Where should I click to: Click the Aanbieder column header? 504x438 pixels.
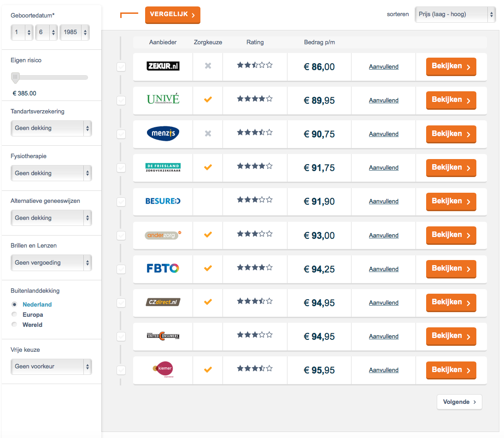163,42
